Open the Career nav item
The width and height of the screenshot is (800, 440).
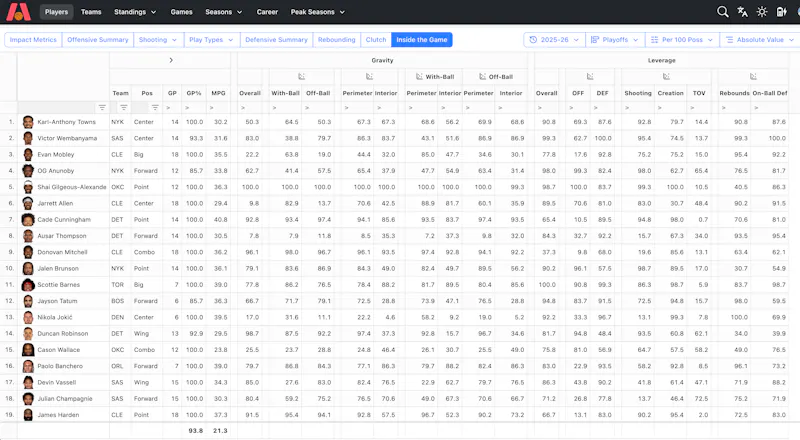(267, 12)
